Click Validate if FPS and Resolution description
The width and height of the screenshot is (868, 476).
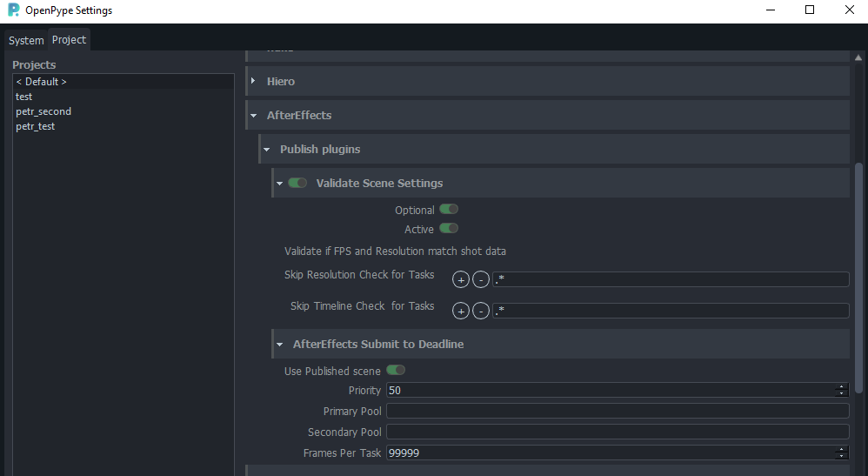point(395,251)
